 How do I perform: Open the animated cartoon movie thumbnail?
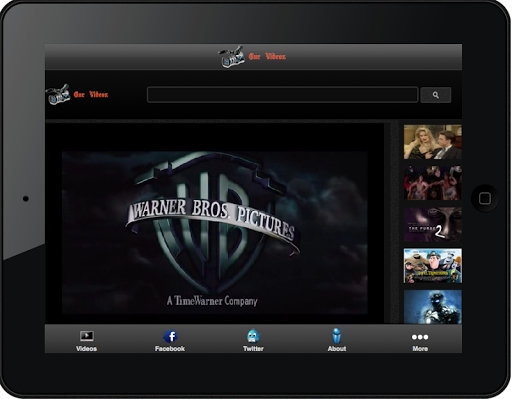tap(433, 266)
